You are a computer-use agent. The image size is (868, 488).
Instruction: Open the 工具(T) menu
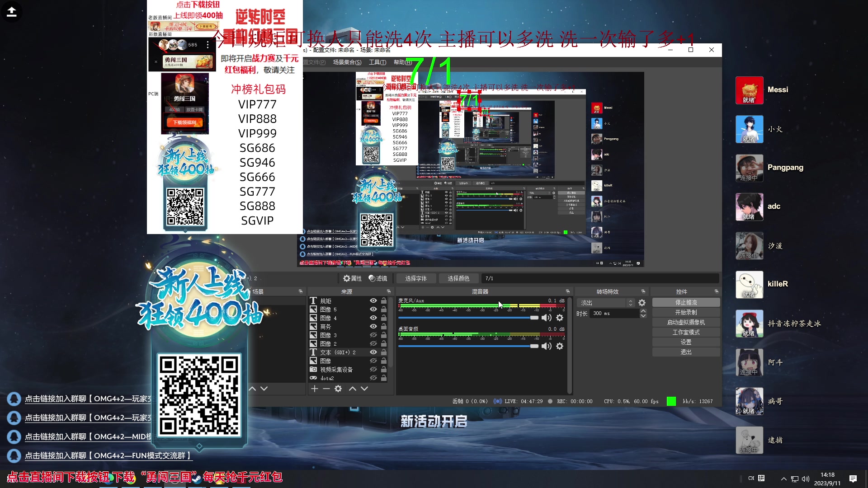377,62
